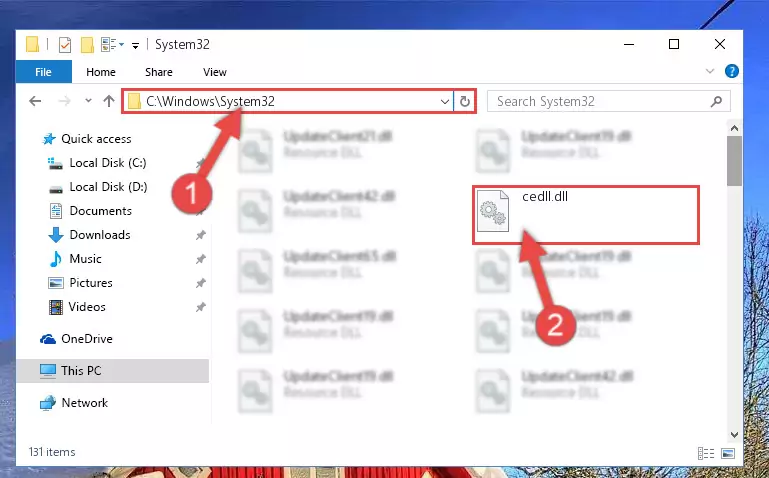Screen dimensions: 769x478
Task: Click the pin icon beside Downloads
Action: pos(200,235)
